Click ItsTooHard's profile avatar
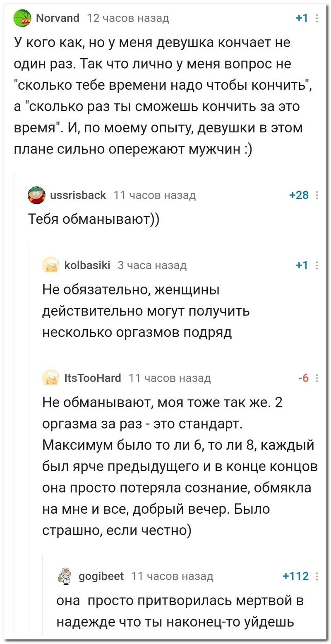331x644 pixels. (x=51, y=378)
